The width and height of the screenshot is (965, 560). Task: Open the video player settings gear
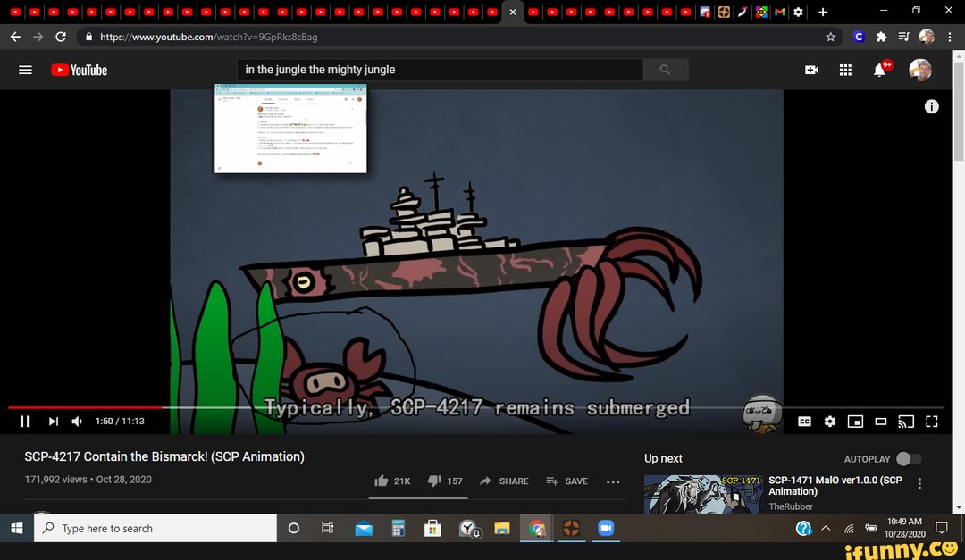pyautogui.click(x=830, y=422)
